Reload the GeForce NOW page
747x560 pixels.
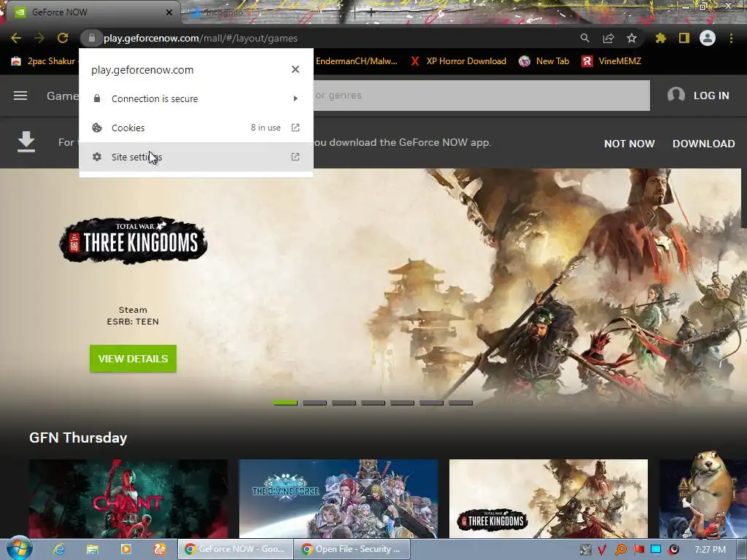[x=63, y=38]
